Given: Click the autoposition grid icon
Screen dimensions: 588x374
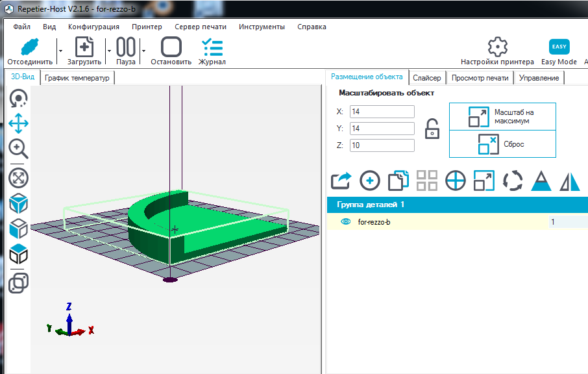Looking at the screenshot, I should [x=427, y=181].
